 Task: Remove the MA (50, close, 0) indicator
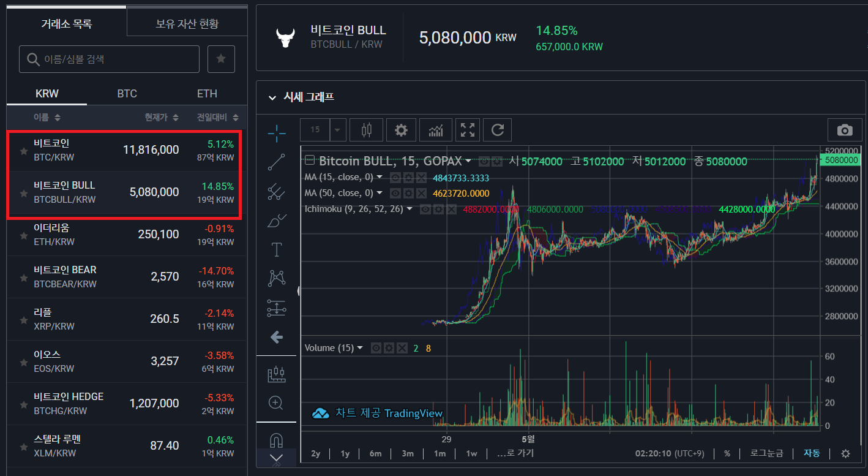(421, 194)
